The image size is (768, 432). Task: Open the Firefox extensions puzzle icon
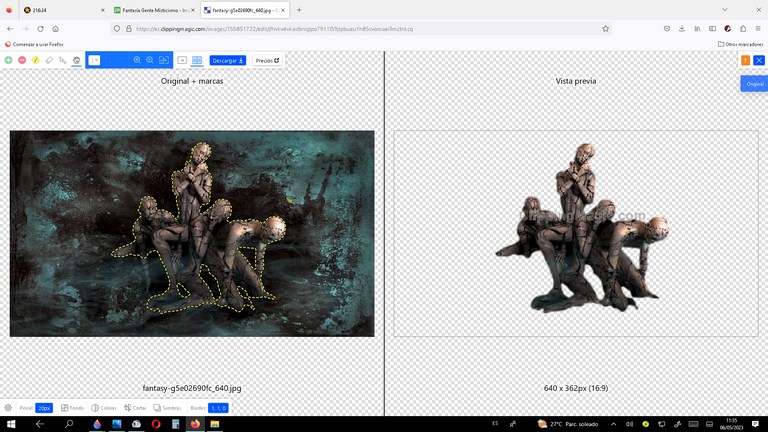pyautogui.click(x=743, y=29)
